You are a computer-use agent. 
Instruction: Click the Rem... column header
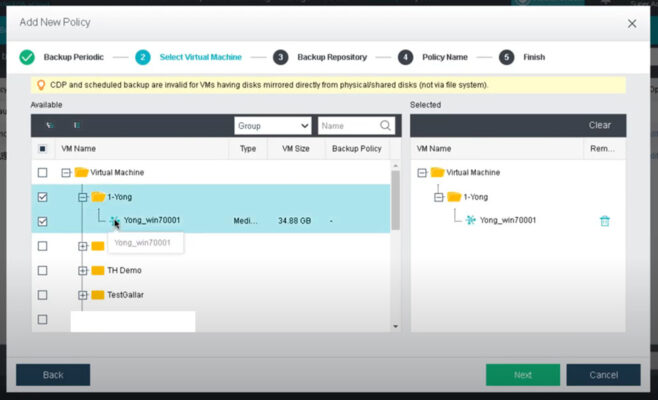(602, 149)
